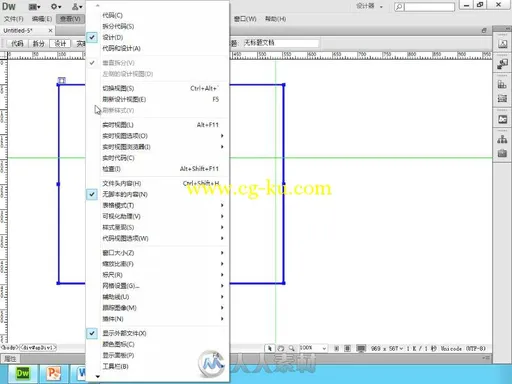Click the AP div selection handle icon
The width and height of the screenshot is (512, 384).
pyautogui.click(x=62, y=80)
